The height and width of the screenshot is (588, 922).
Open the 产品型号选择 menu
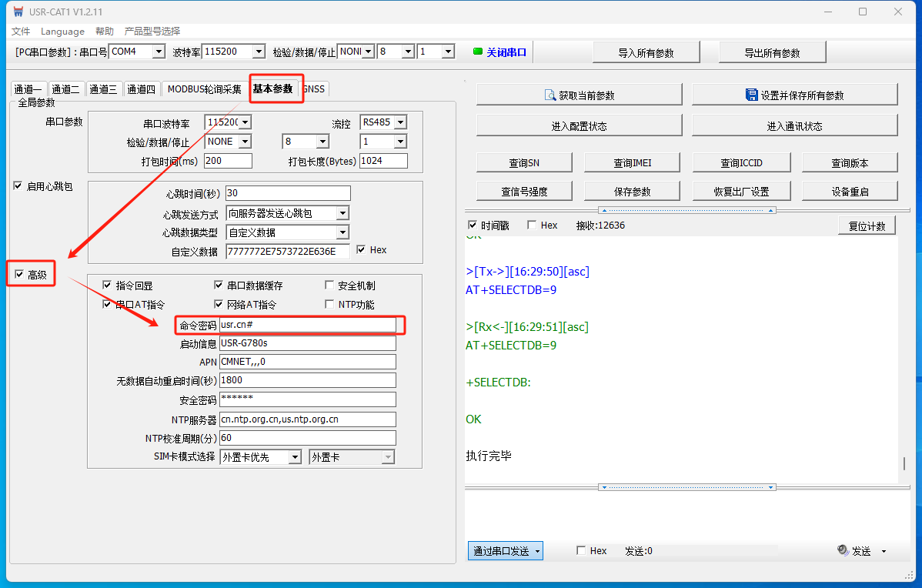pos(152,31)
